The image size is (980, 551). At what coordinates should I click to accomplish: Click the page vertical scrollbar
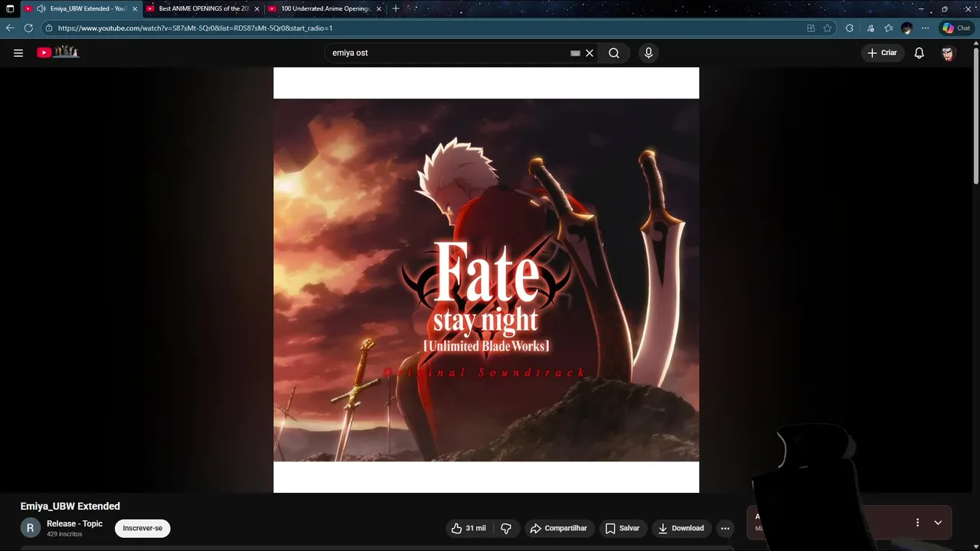click(975, 115)
